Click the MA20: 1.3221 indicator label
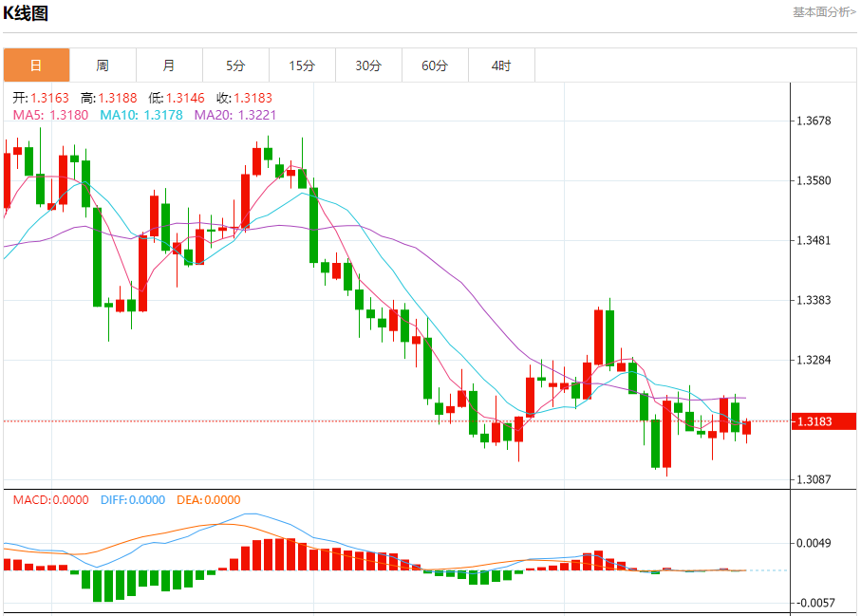 [235, 115]
